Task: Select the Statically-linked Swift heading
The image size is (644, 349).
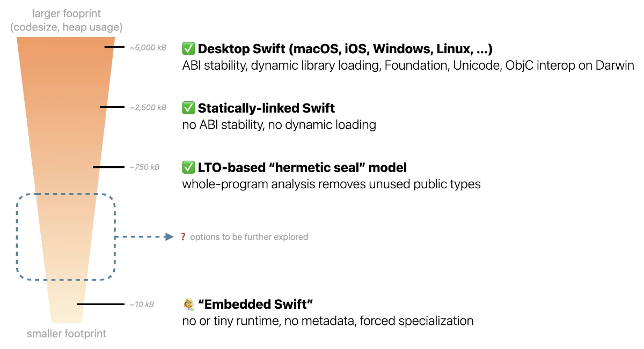Action: [266, 108]
